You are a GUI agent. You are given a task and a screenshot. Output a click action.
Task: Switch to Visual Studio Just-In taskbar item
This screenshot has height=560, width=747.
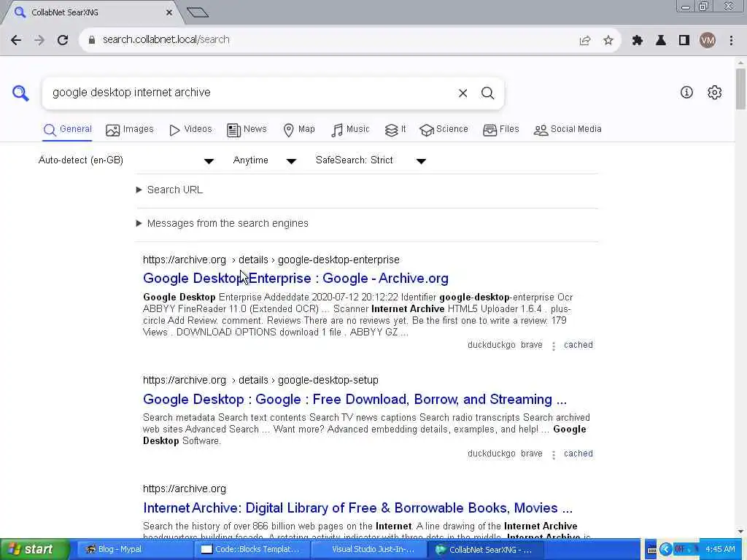click(368, 550)
